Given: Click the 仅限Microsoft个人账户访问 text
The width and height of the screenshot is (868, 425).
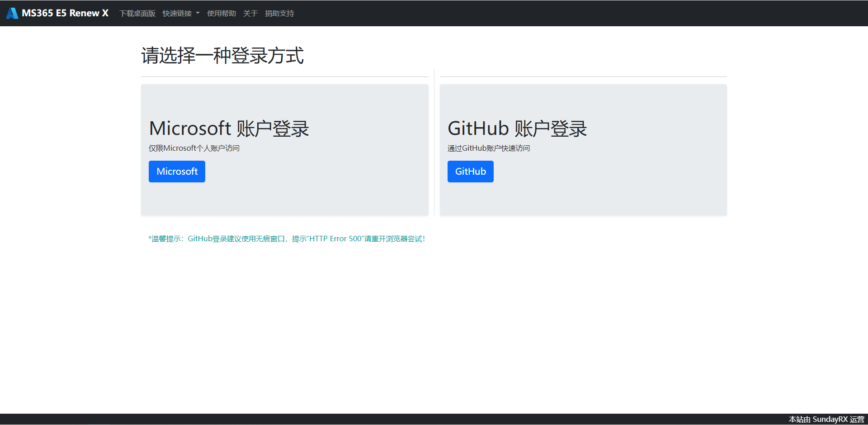Looking at the screenshot, I should pyautogui.click(x=194, y=148).
